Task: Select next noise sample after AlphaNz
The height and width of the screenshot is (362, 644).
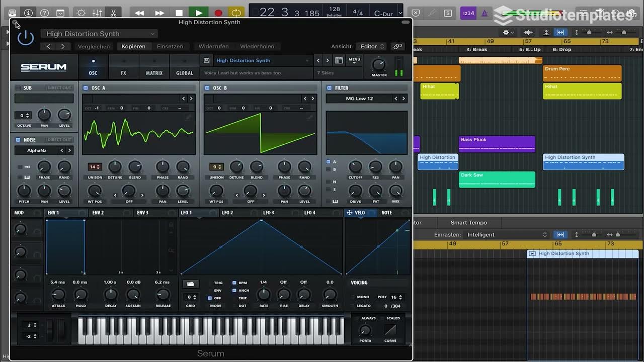Action: [x=69, y=150]
